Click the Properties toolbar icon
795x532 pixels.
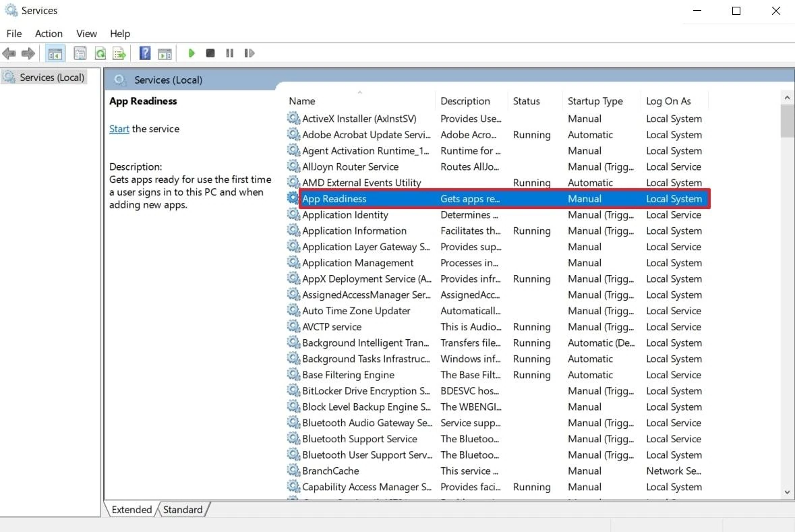pyautogui.click(x=80, y=53)
